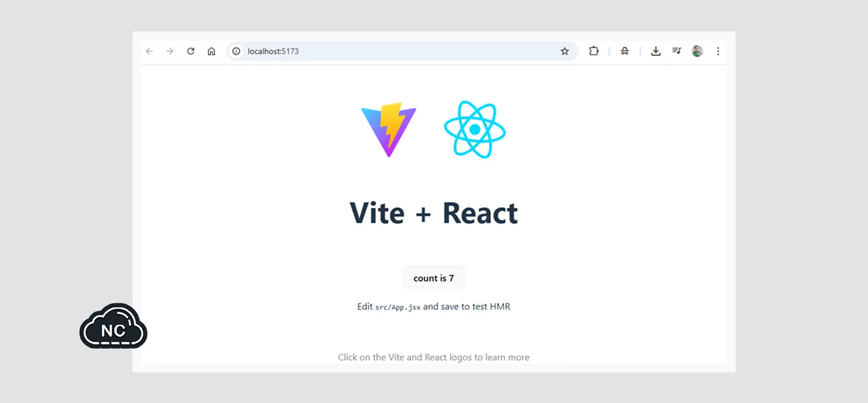Click the NC cloud logo

coord(113,327)
